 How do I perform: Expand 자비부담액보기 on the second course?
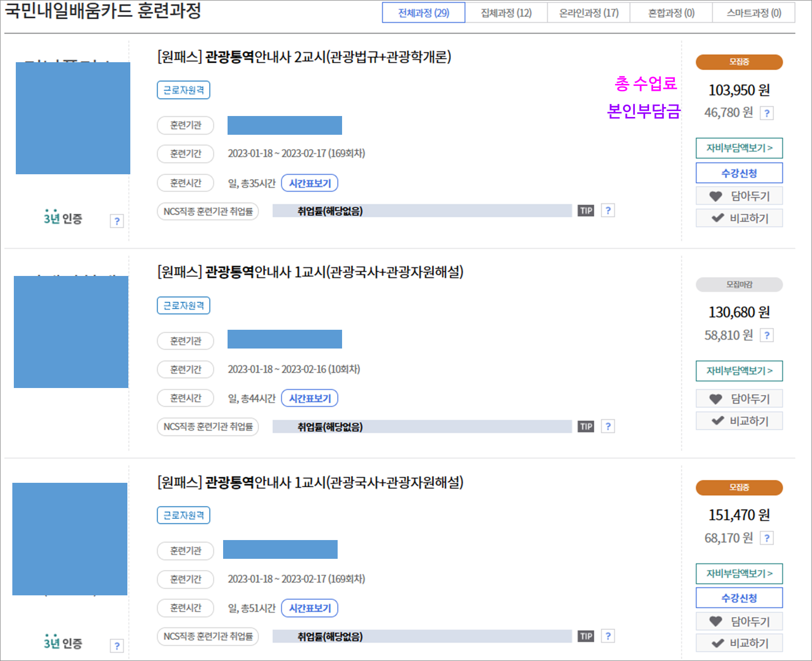point(739,371)
